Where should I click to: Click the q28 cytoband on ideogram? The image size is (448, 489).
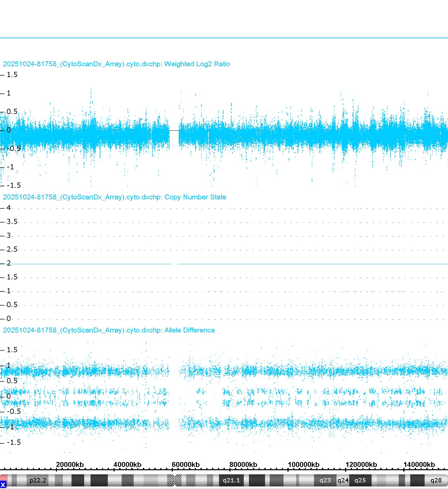point(436,480)
